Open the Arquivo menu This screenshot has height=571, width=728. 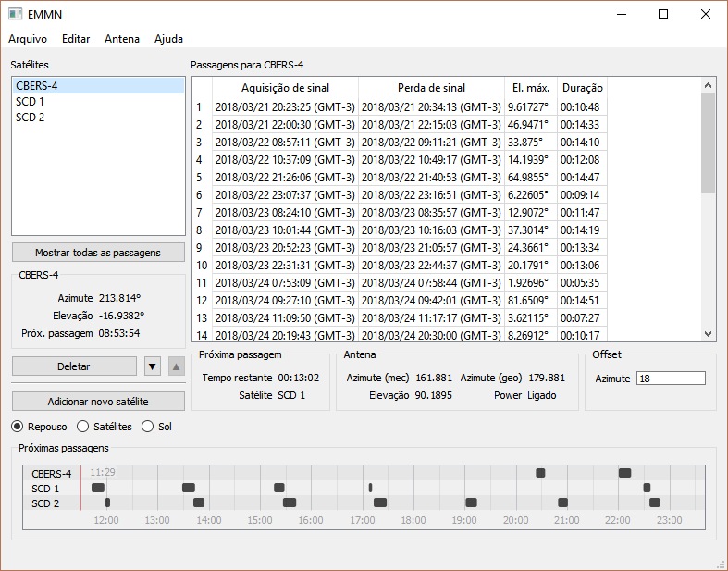click(28, 39)
